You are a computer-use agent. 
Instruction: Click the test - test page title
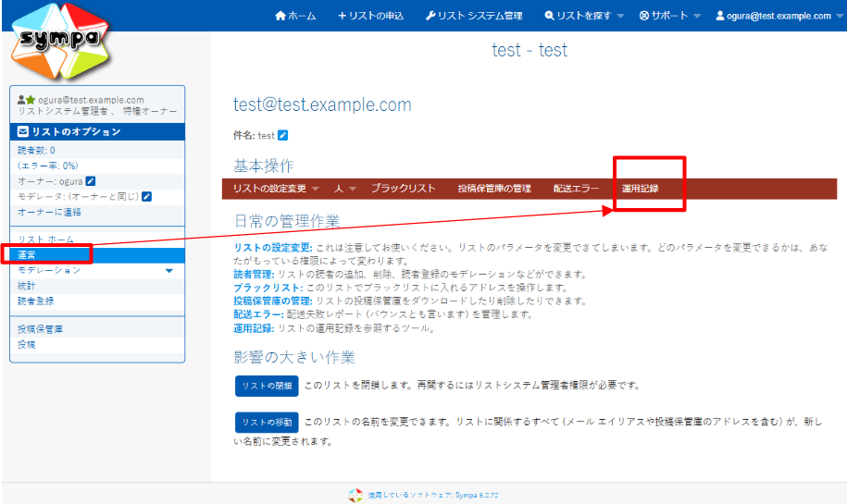(x=529, y=50)
